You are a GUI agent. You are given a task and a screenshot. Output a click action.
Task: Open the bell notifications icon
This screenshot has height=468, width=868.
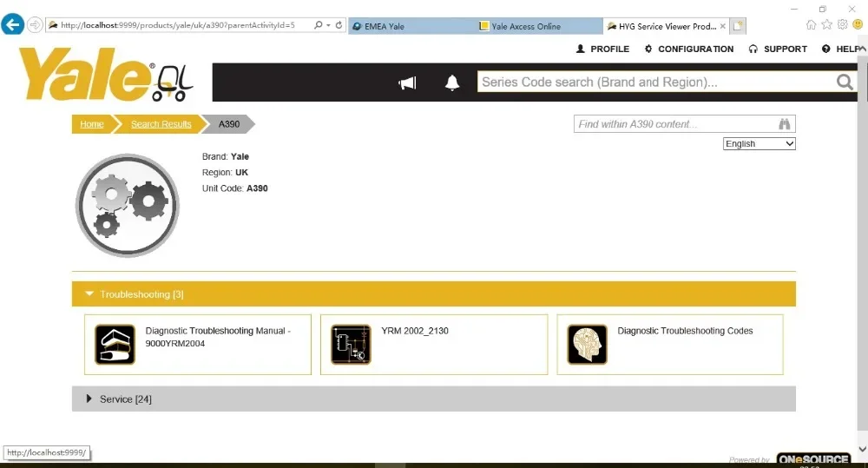point(452,82)
